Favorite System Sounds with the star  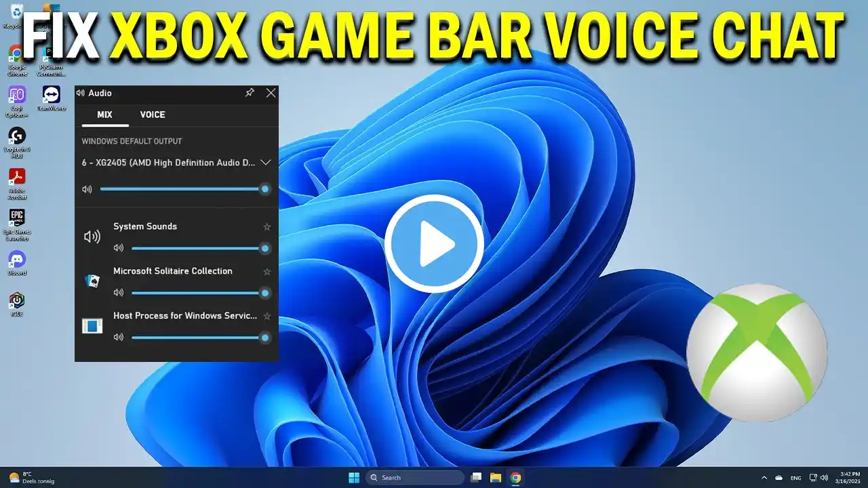tap(267, 227)
